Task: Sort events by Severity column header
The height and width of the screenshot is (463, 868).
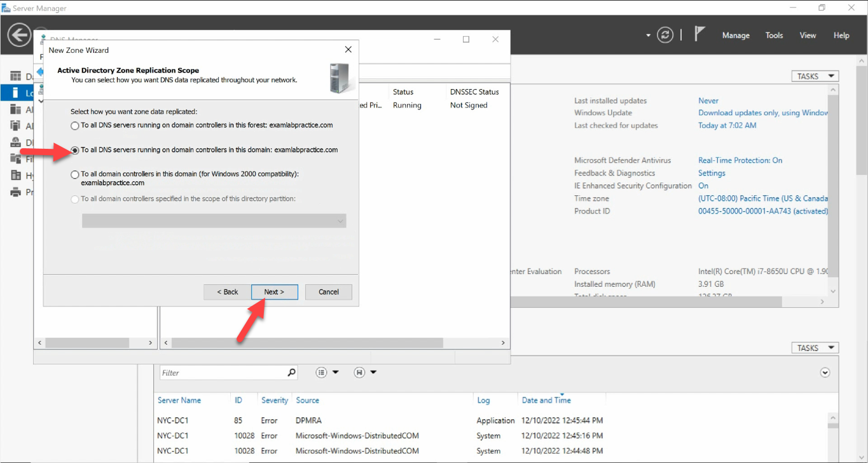Action: tap(275, 401)
